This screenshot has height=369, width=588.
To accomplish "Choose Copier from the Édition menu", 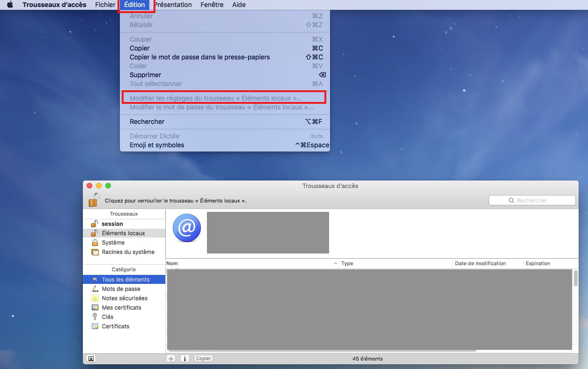I will [x=225, y=48].
